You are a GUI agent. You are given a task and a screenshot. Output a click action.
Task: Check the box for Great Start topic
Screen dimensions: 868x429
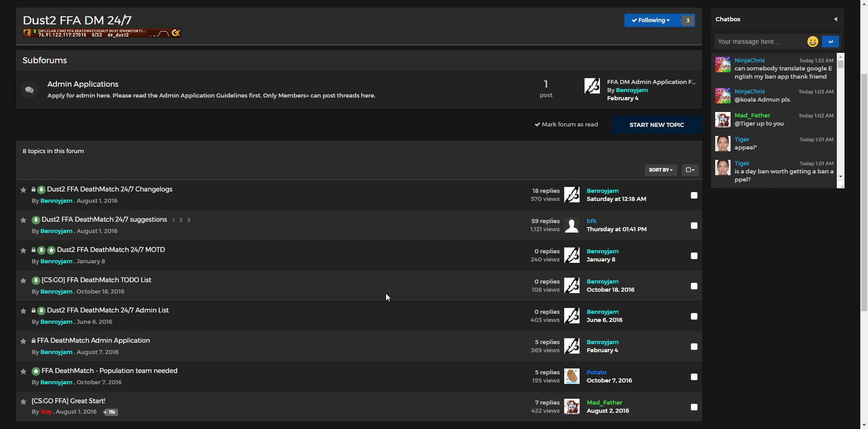(x=694, y=407)
